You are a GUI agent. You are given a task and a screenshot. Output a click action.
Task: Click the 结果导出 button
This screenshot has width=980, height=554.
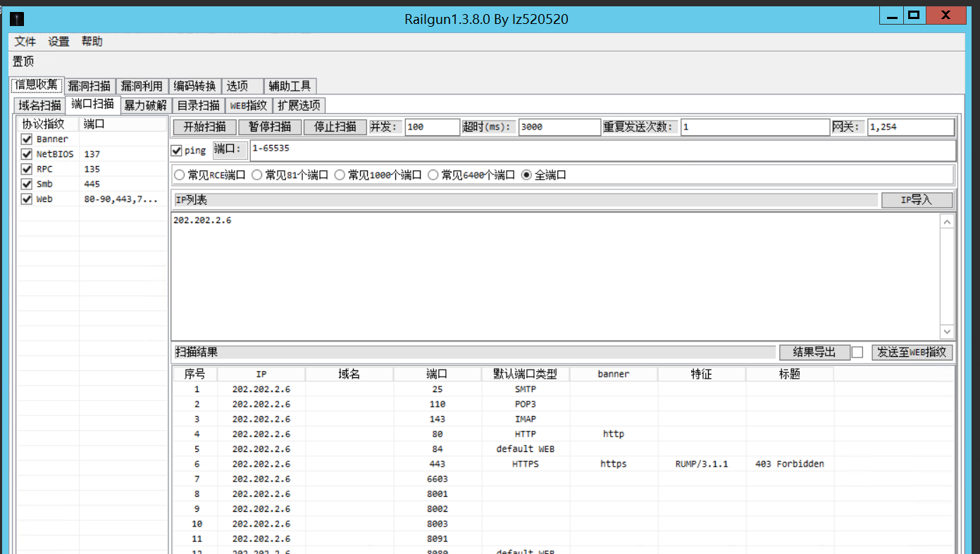coord(814,352)
